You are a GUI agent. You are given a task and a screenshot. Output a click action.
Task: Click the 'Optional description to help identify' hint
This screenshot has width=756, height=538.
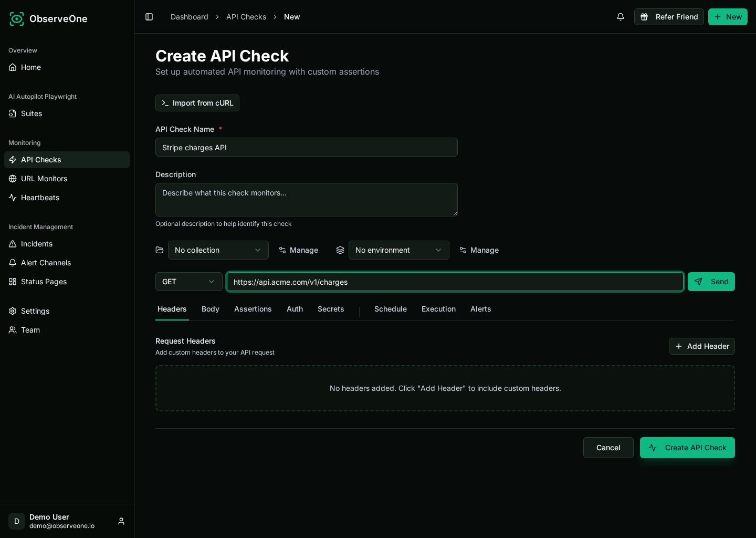224,224
